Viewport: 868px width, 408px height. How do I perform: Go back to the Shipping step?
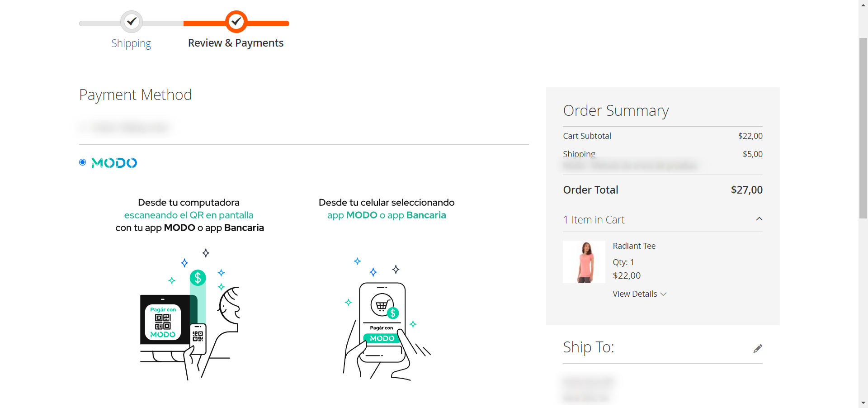pyautogui.click(x=131, y=43)
